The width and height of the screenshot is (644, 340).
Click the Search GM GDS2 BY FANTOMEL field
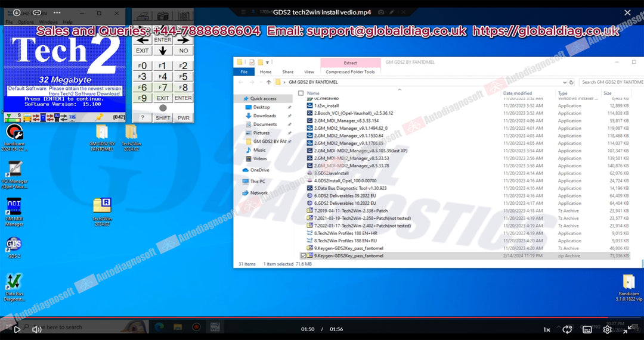611,82
